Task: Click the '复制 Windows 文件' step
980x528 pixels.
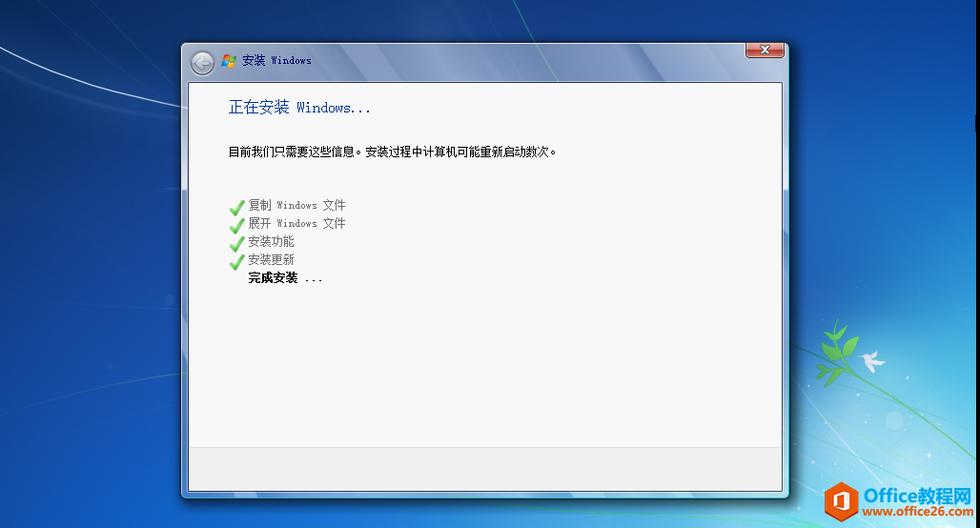Action: [296, 205]
